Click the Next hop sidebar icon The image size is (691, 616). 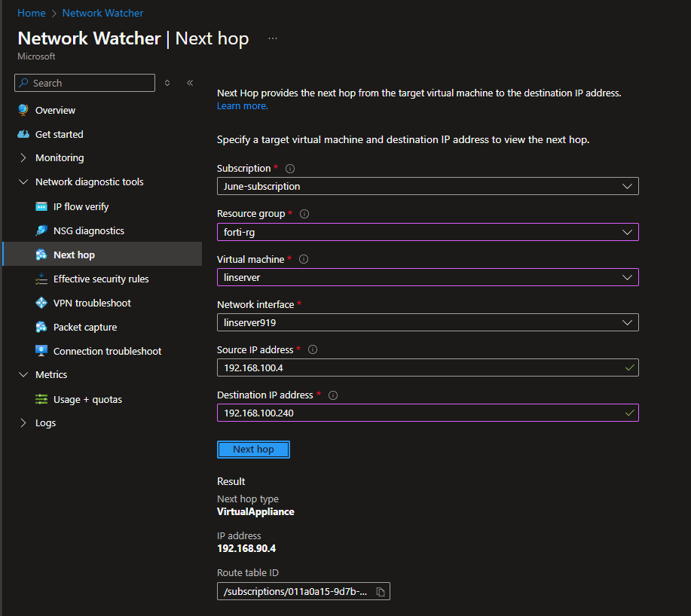[x=41, y=255]
